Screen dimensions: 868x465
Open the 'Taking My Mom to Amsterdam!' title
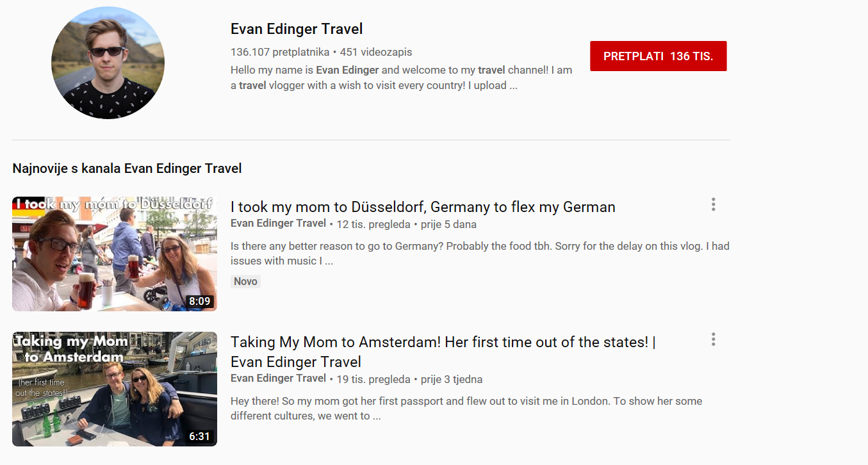443,352
